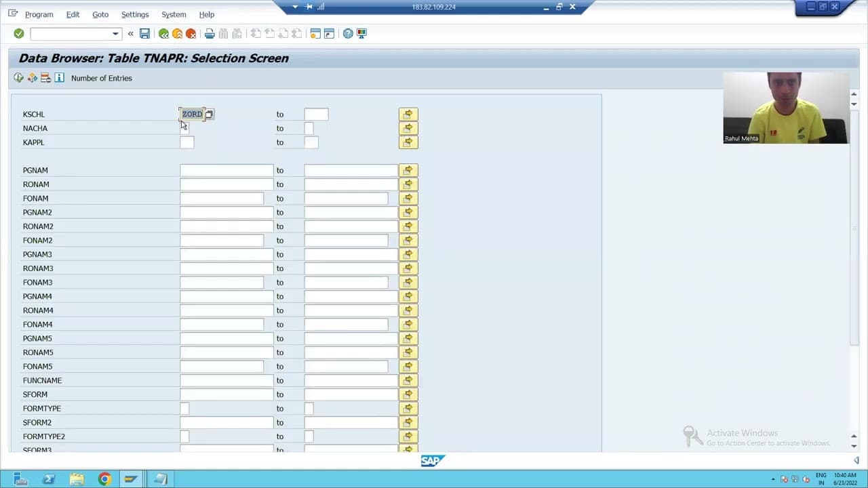
Task: Click the taskbar clock showing 10:40 AM
Action: 845,479
